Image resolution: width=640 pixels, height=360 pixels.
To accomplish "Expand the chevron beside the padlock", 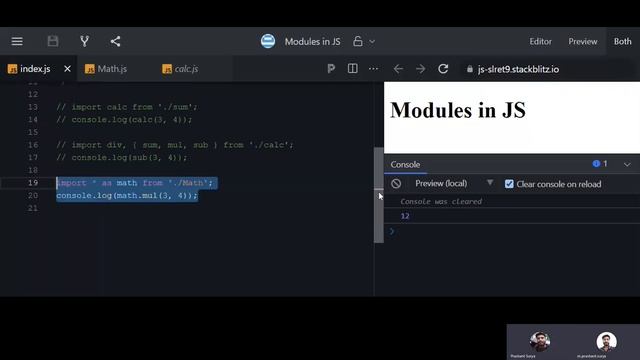I will point(372,42).
